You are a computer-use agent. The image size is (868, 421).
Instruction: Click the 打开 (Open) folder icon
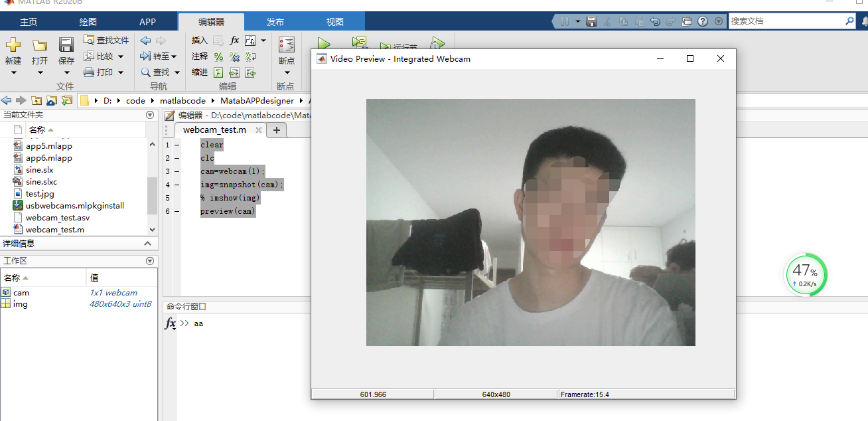[40, 45]
